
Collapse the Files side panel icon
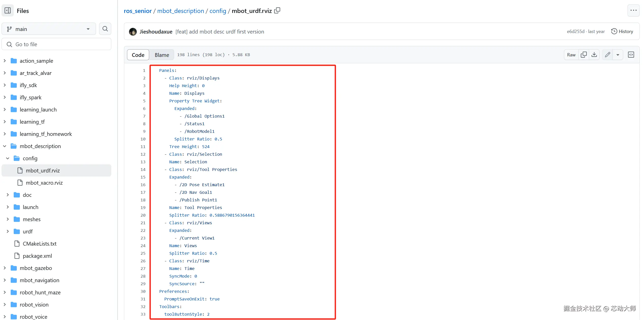pos(8,11)
